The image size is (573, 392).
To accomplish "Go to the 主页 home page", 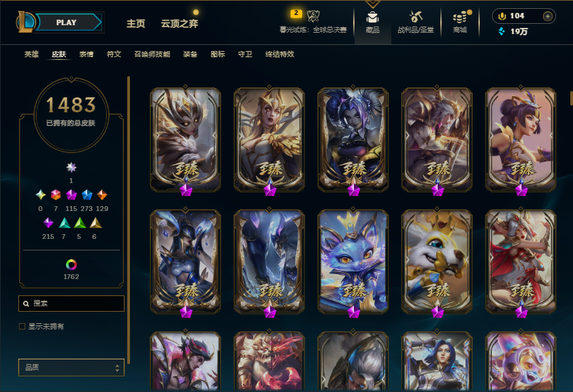I will click(x=136, y=24).
